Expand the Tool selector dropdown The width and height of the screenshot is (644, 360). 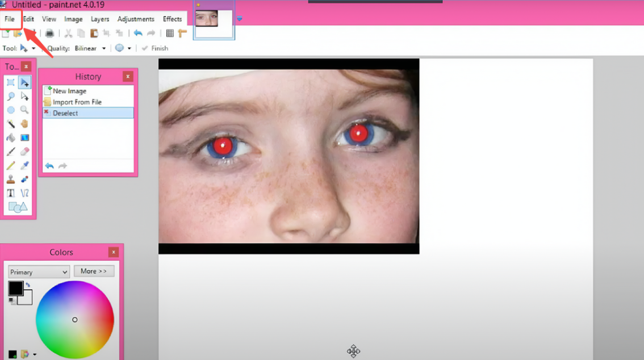coord(34,48)
